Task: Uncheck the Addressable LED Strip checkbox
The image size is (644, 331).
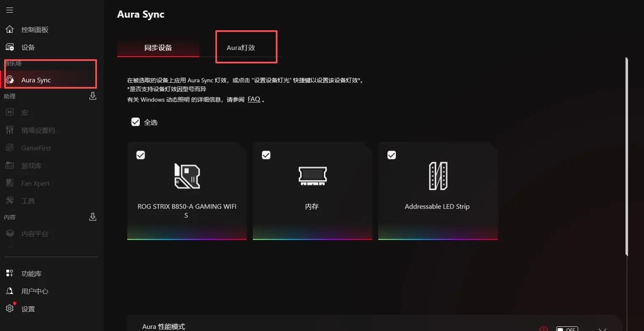Action: click(391, 155)
